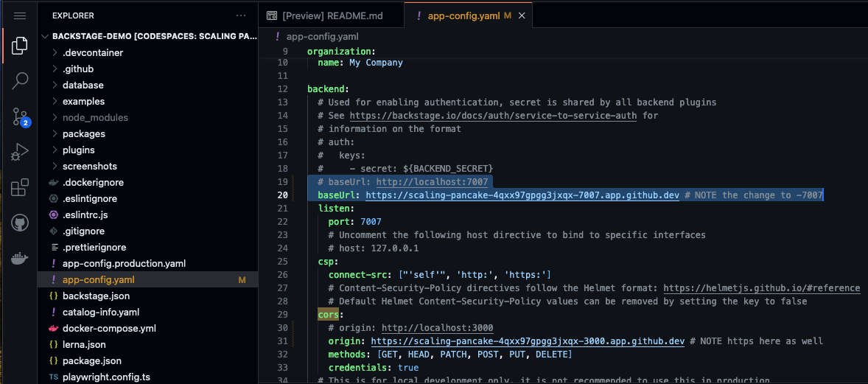Open the Extensions view

[x=19, y=187]
